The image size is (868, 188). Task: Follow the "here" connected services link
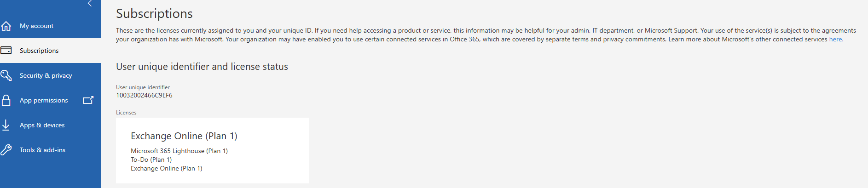[x=835, y=39]
